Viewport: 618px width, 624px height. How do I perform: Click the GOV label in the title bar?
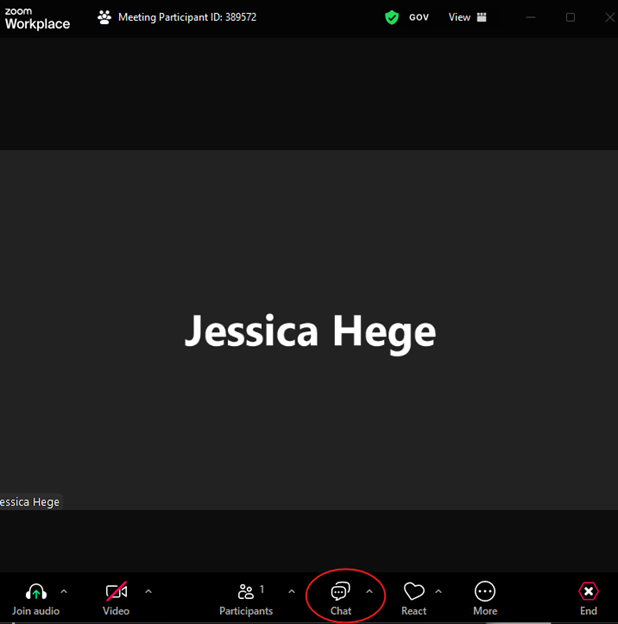tap(419, 17)
